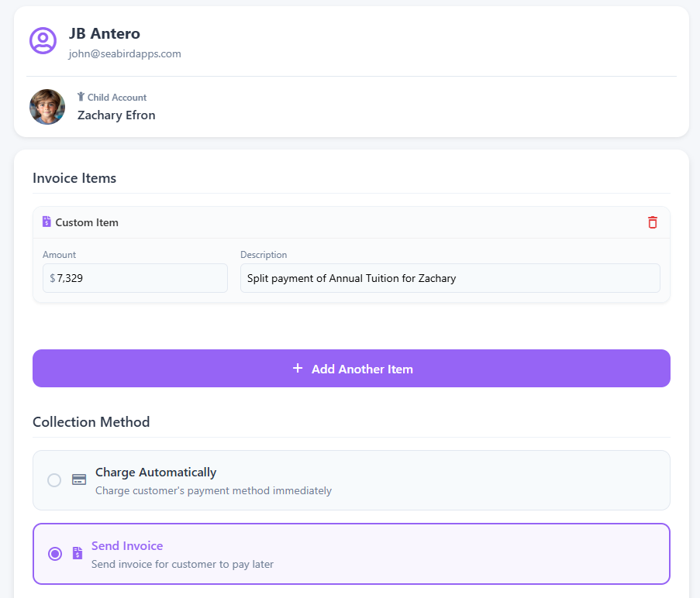The height and width of the screenshot is (598, 700).
Task: Click the child figure icon beside Child Account
Action: click(81, 97)
